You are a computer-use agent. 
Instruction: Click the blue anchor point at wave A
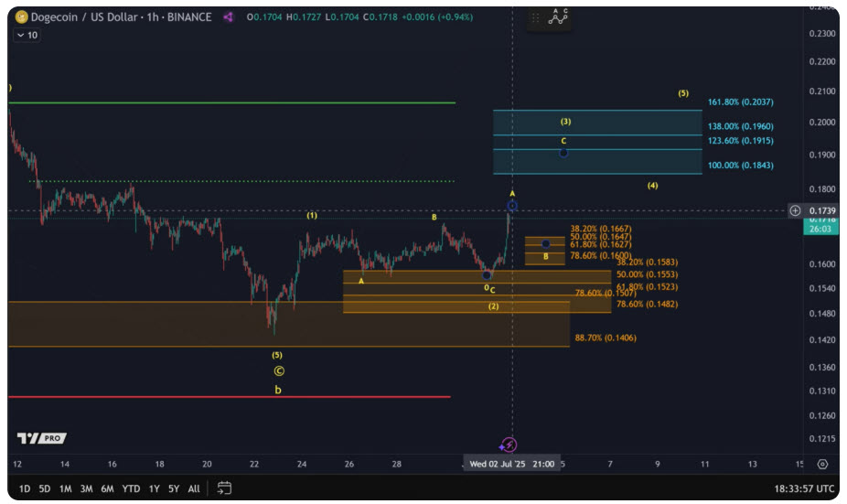(512, 205)
